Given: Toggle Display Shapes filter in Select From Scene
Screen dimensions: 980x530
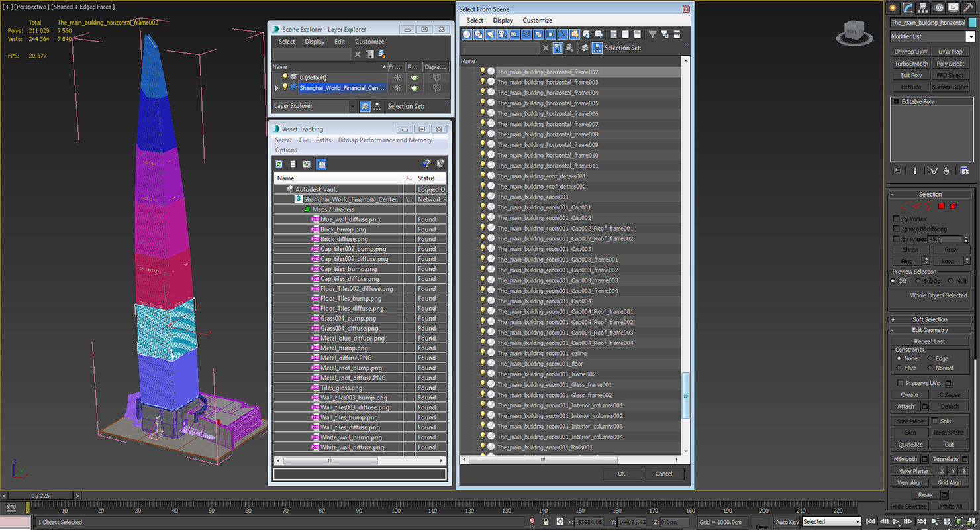Looking at the screenshot, I should pyautogui.click(x=478, y=34).
